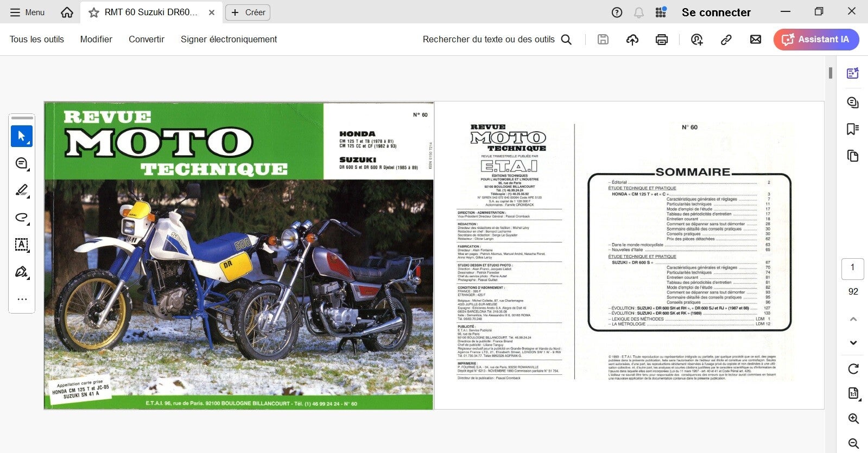Click the green TECHNIQUE title on the cover
The image size is (868, 453).
[214, 169]
